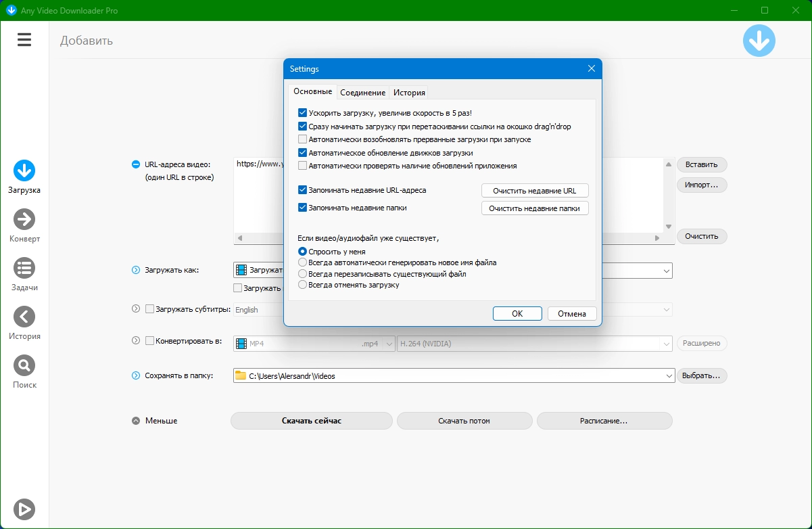Click Скачать сейчас button
The image size is (812, 529).
pyautogui.click(x=312, y=421)
